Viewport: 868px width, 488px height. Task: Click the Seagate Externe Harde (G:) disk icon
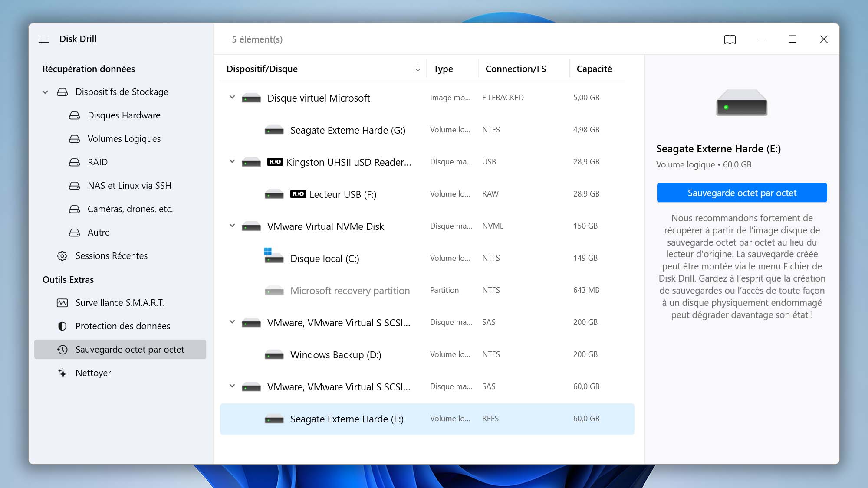click(274, 130)
